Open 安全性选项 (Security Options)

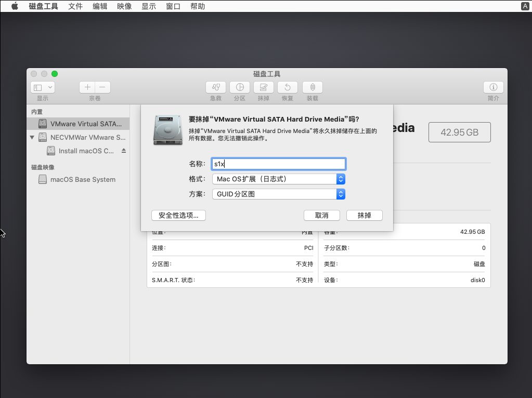tap(178, 215)
